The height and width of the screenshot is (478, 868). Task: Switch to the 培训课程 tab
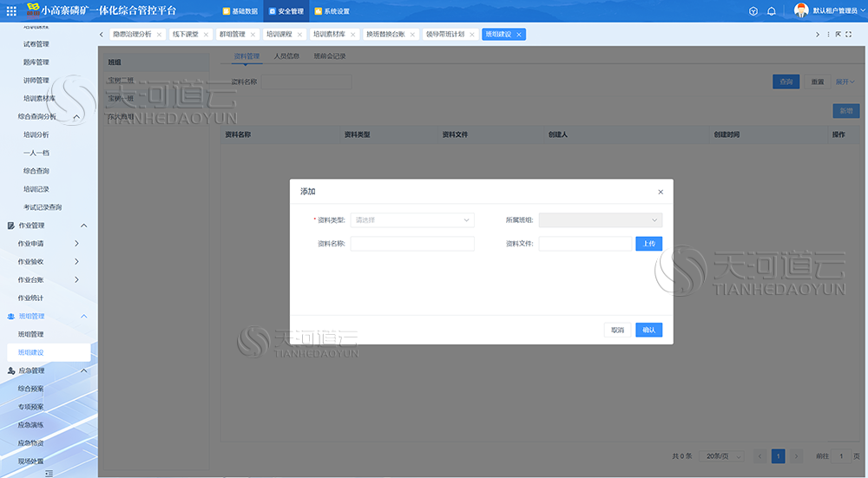(279, 35)
